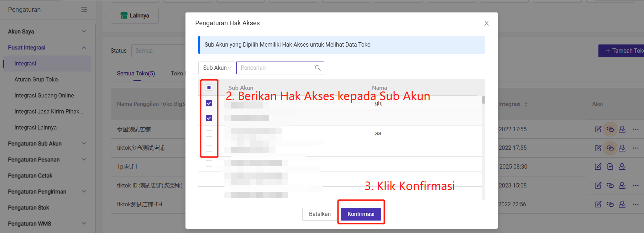Click link icon for tiktok多仓测试店铺 row
644x233 pixels.
click(610, 148)
